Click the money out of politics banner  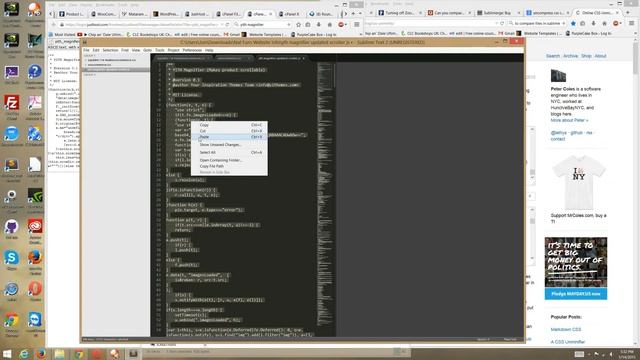(x=576, y=262)
